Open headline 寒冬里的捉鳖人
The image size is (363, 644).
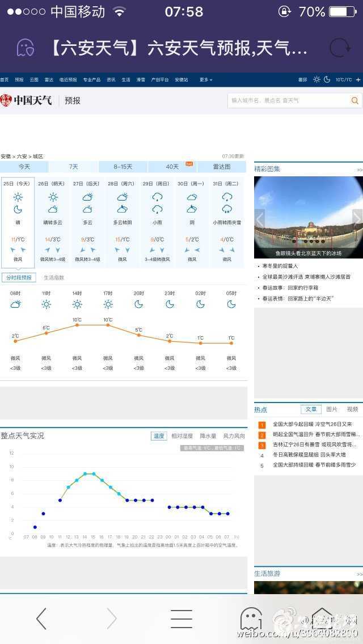pyautogui.click(x=280, y=266)
